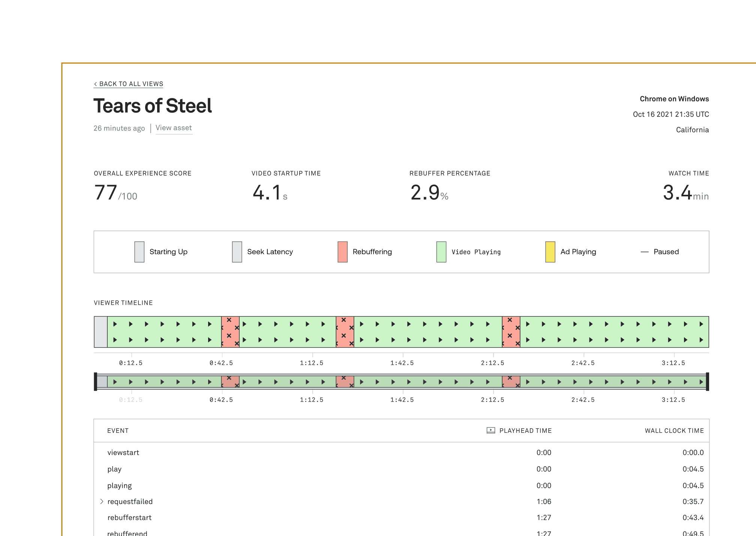This screenshot has width=756, height=536.
Task: Click the right handle of timeline range slider
Action: (707, 382)
